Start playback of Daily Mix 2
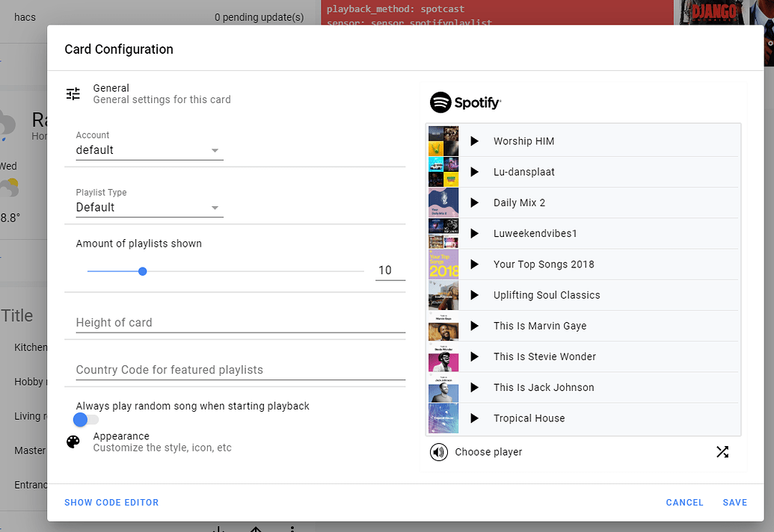 (473, 202)
